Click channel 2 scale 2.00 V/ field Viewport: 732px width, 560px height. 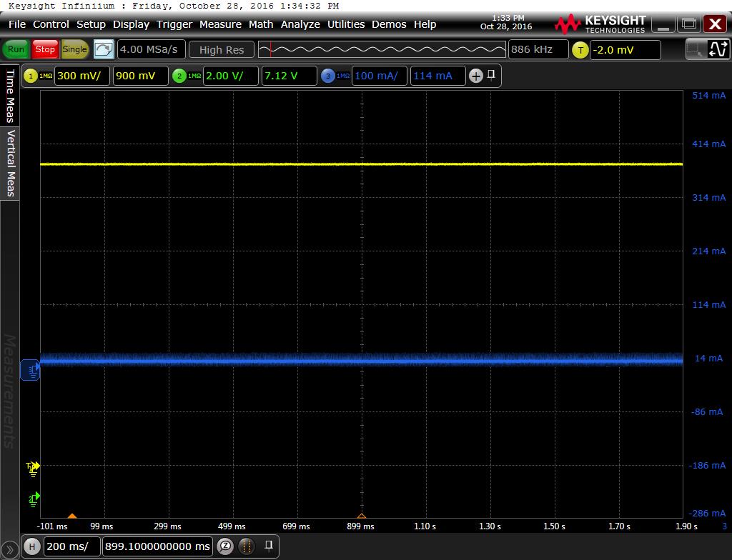coord(231,76)
